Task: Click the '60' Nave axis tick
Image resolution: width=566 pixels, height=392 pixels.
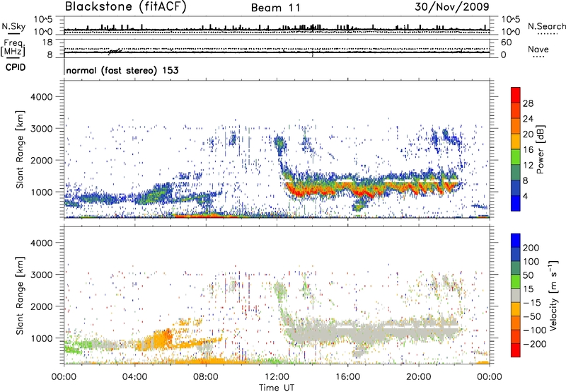Action: click(506, 42)
